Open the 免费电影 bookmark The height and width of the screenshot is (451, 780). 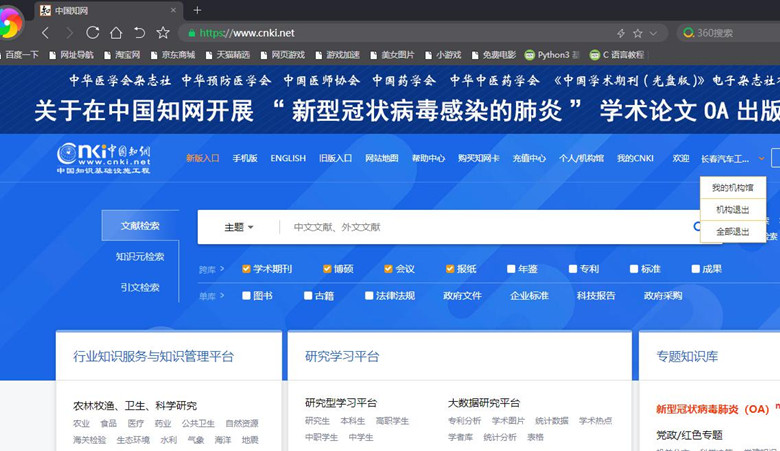pos(494,55)
